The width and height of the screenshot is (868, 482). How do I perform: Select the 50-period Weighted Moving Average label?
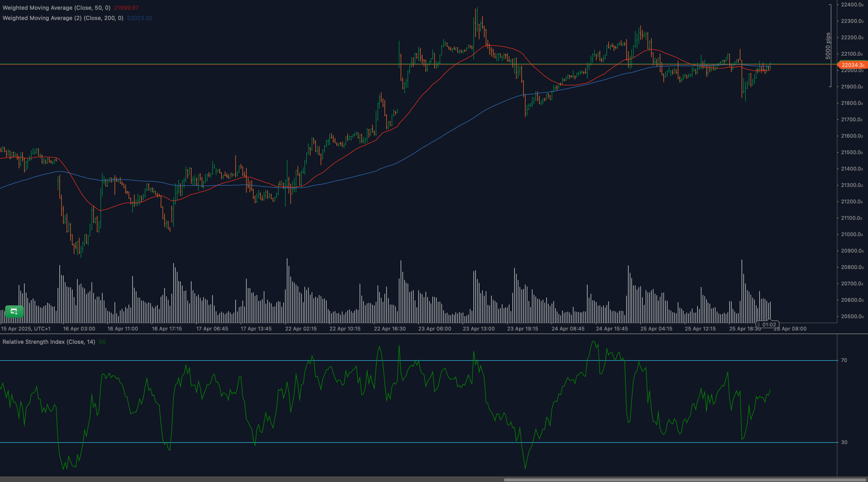click(x=56, y=7)
